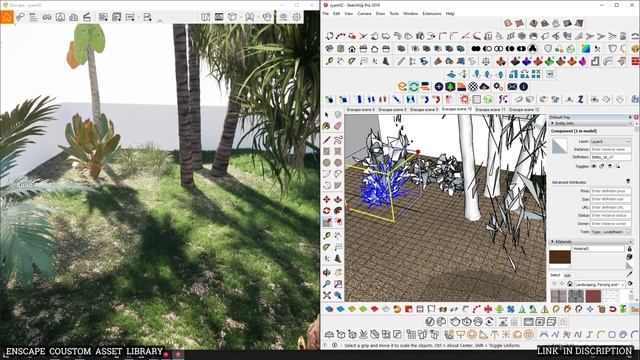Image resolution: width=640 pixels, height=360 pixels.
Task: Click Enscape about info icon
Action: [x=524, y=87]
